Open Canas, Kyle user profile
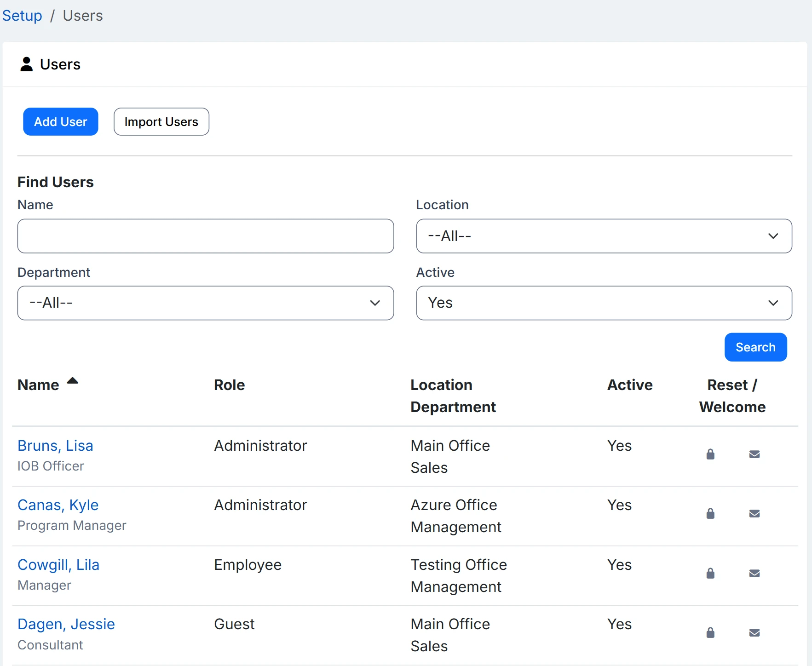 pyautogui.click(x=58, y=505)
